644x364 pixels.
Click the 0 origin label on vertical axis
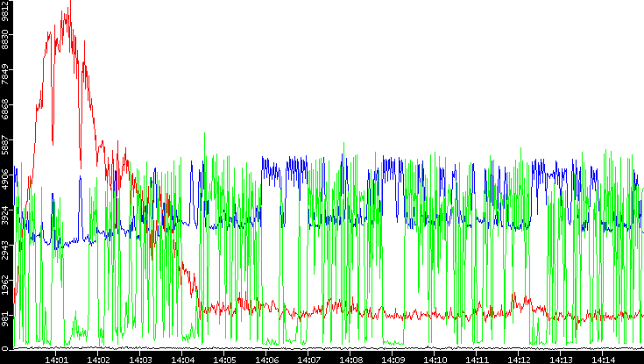[x=5, y=349]
